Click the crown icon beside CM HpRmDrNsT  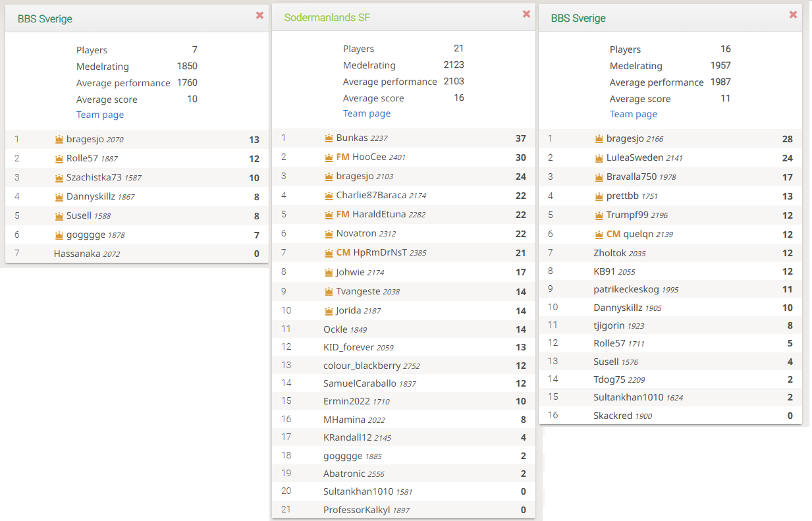coord(329,252)
